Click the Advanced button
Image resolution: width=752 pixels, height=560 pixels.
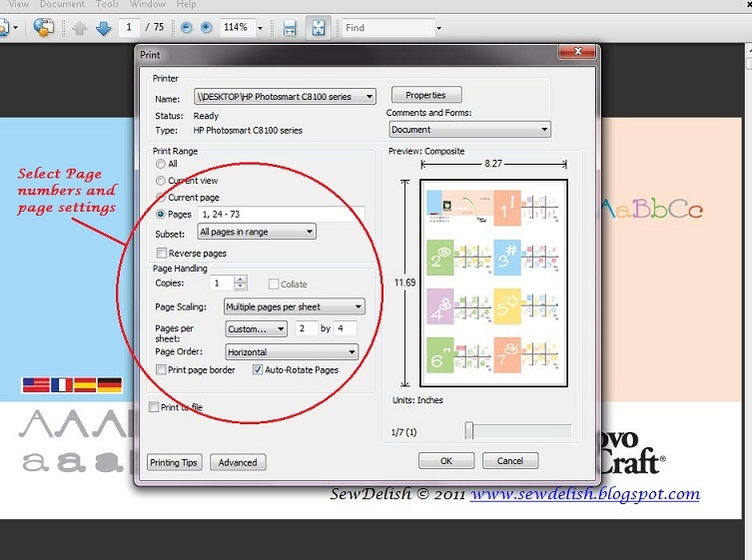[238, 462]
